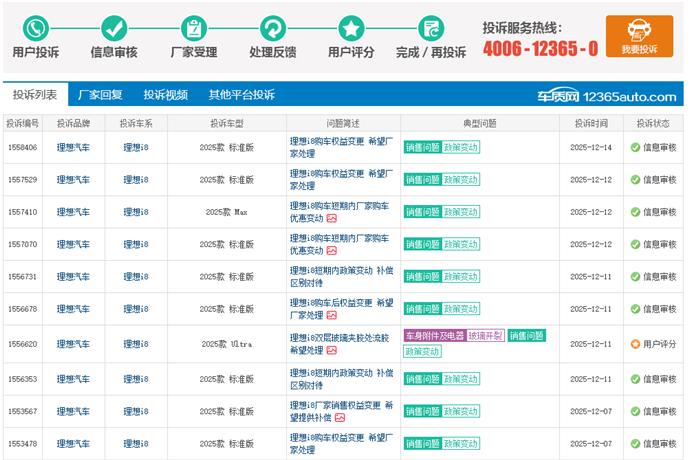This screenshot has width=700, height=460.
Task: Select the 投诉列表 tab
Action: point(35,95)
